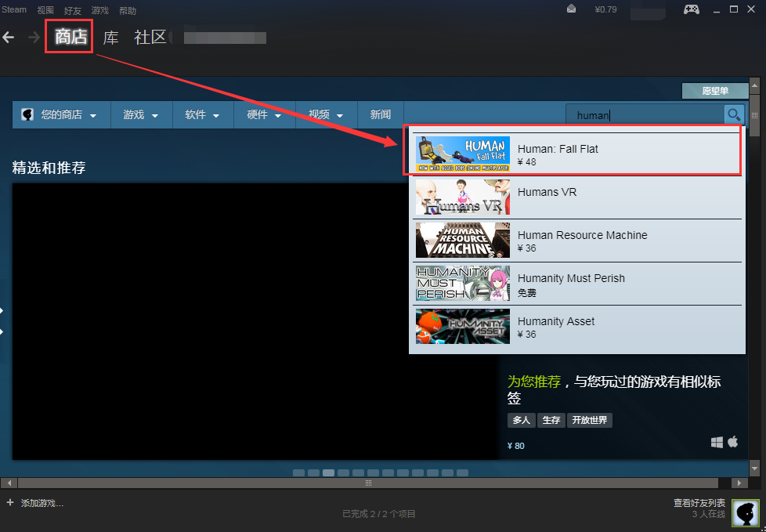Go back using the left arrow button
The image size is (766, 532).
coord(9,37)
